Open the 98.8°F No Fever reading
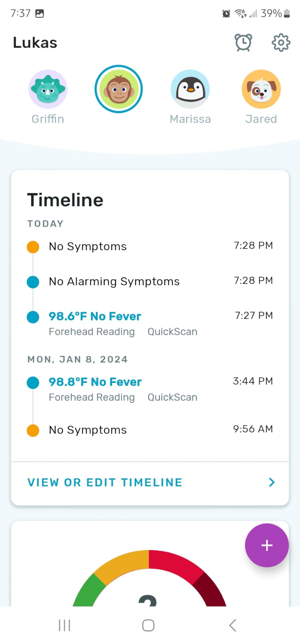 click(x=95, y=382)
